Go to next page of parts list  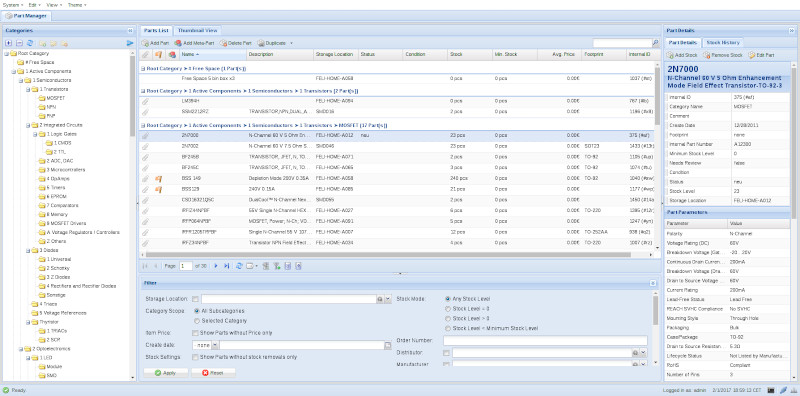[x=216, y=266]
